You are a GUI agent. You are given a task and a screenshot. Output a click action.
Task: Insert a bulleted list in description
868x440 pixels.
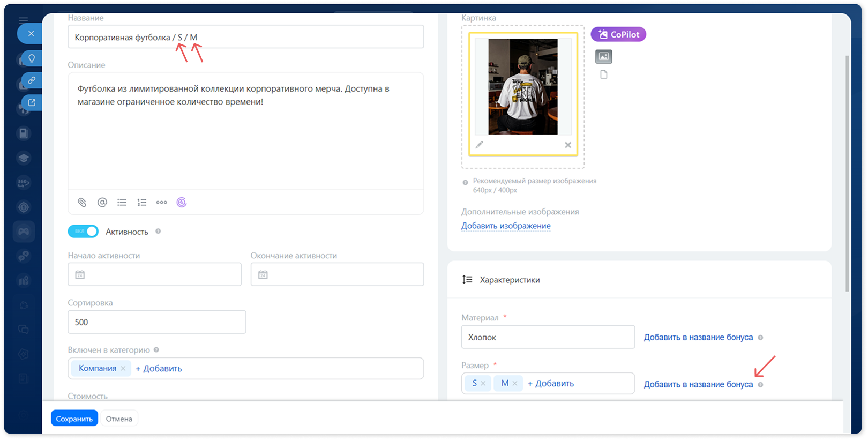122,203
